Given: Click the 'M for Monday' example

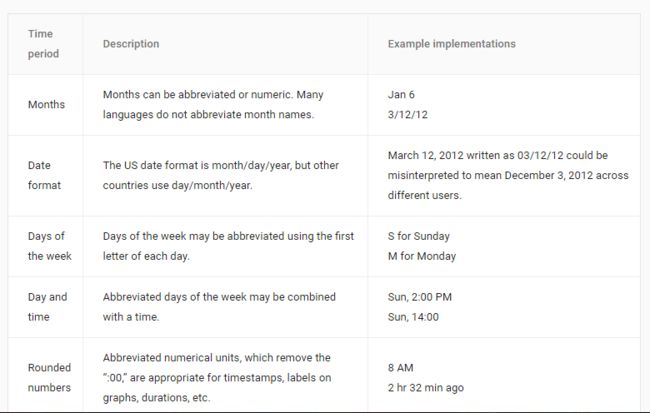Looking at the screenshot, I should coord(422,256).
